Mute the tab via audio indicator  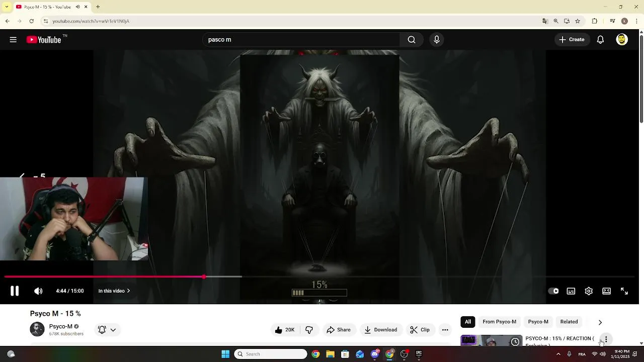78,7
